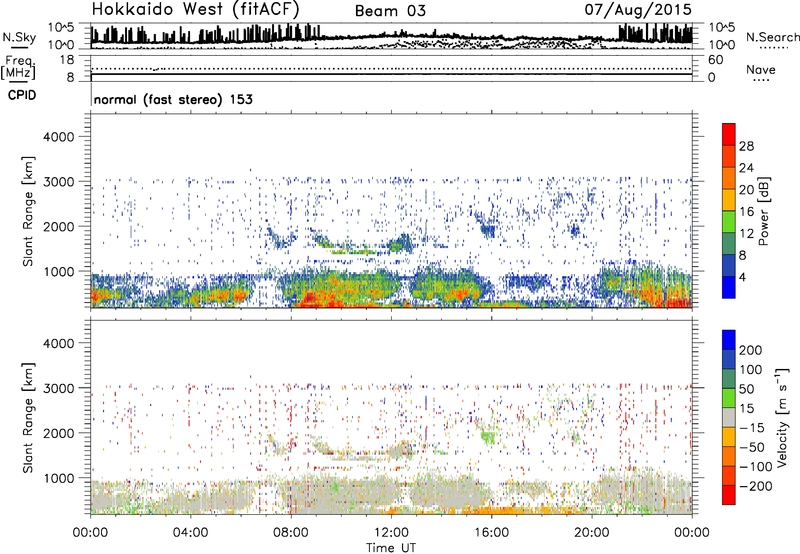Image resolution: width=800 pixels, height=554 pixels.
Task: Click the 16 value on the power scale
Action: [746, 212]
